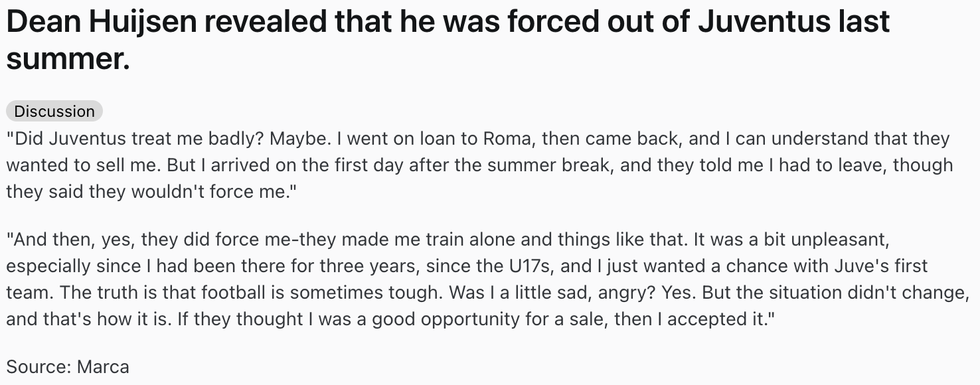The image size is (980, 385).
Task: Click the name 'Dean Huijsen' in the title
Action: [x=100, y=23]
